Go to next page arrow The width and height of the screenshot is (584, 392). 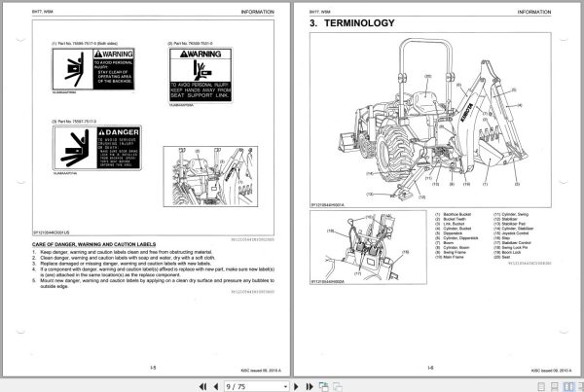click(297, 387)
